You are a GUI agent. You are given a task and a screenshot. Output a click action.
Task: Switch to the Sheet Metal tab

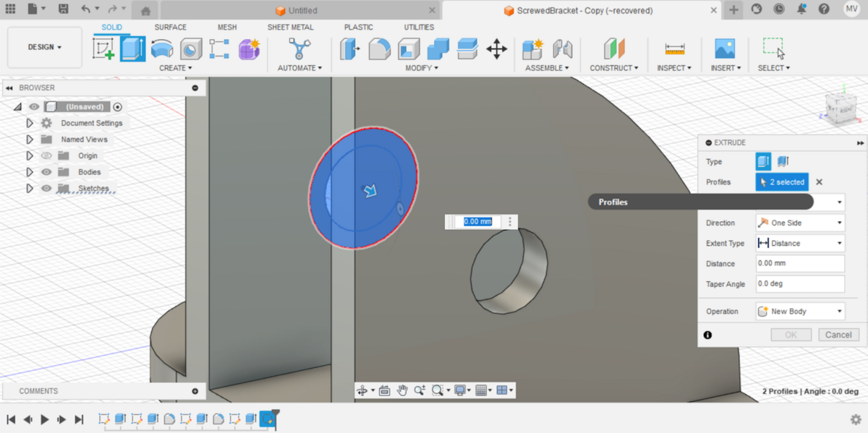pyautogui.click(x=290, y=27)
